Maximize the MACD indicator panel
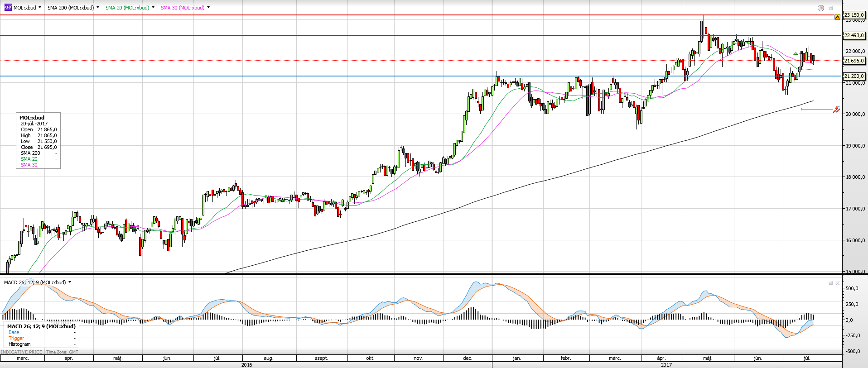This screenshot has width=868, height=368. tap(830, 282)
